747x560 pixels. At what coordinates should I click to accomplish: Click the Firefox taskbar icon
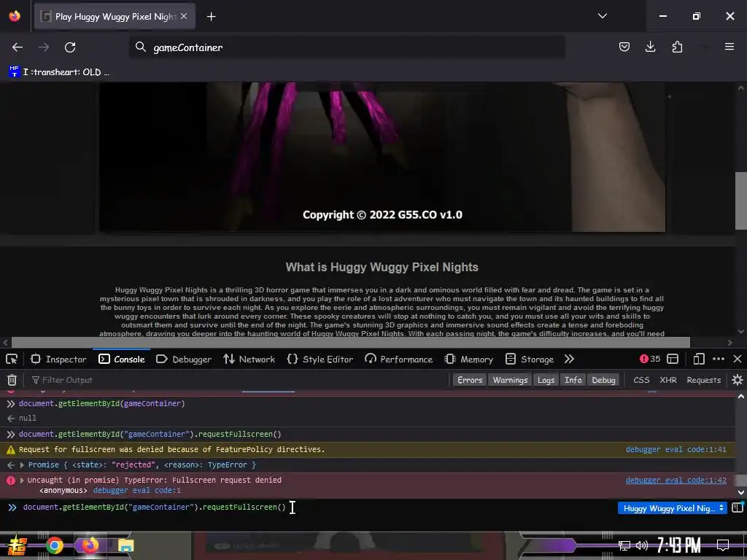[90, 545]
